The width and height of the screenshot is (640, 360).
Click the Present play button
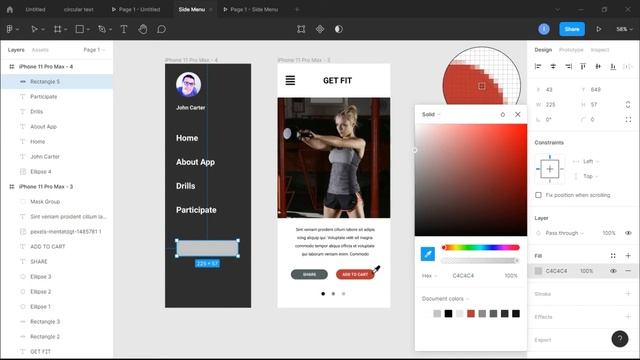[599, 29]
